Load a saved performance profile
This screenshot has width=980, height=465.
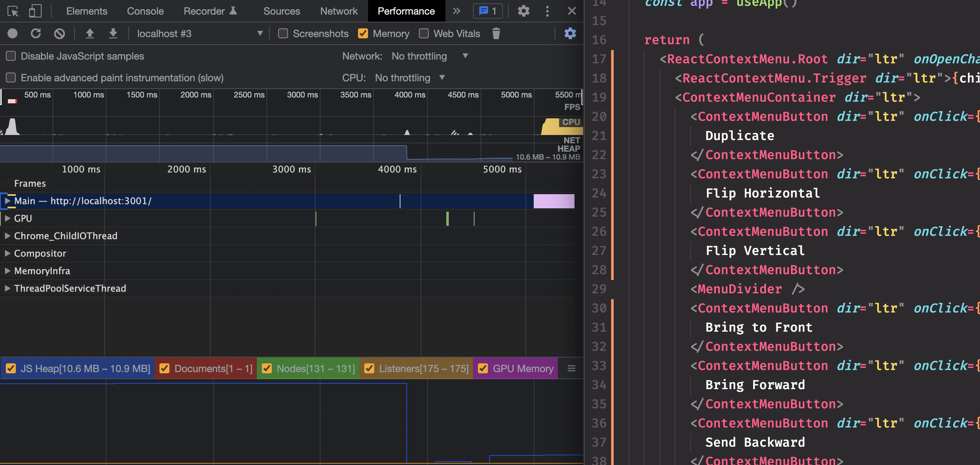[x=90, y=33]
